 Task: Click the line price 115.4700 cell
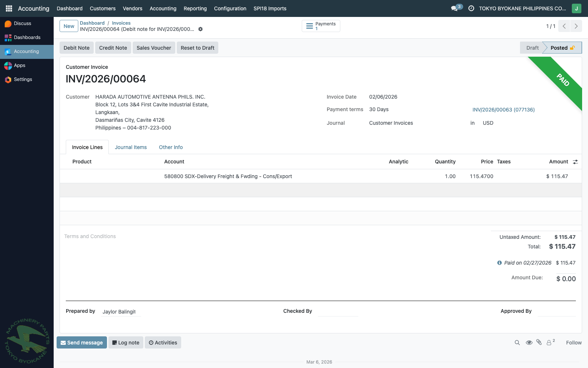pyautogui.click(x=481, y=176)
